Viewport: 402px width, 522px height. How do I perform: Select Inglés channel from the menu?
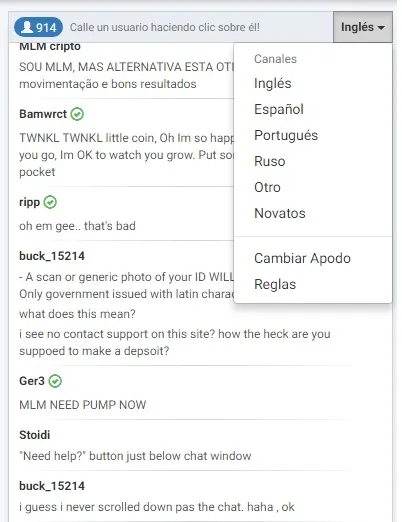point(273,83)
